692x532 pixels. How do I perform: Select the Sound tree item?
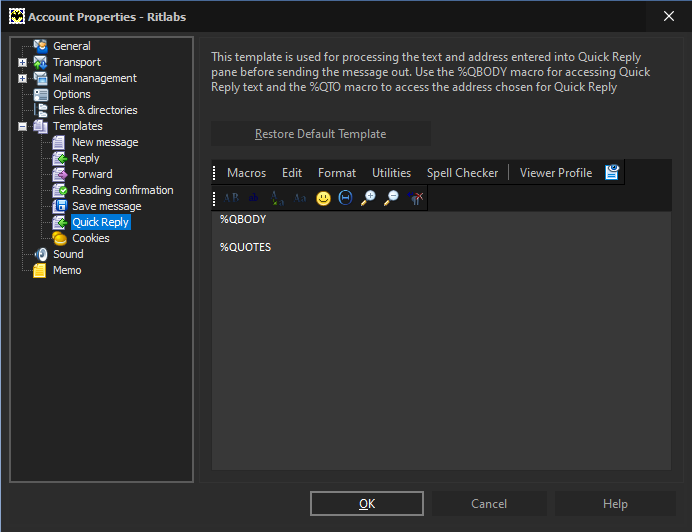68,254
